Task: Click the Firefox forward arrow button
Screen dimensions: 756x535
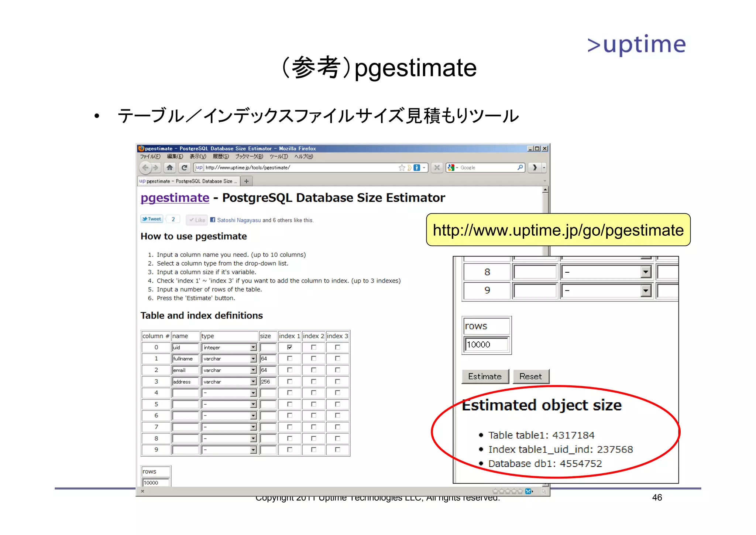Action: coord(156,168)
